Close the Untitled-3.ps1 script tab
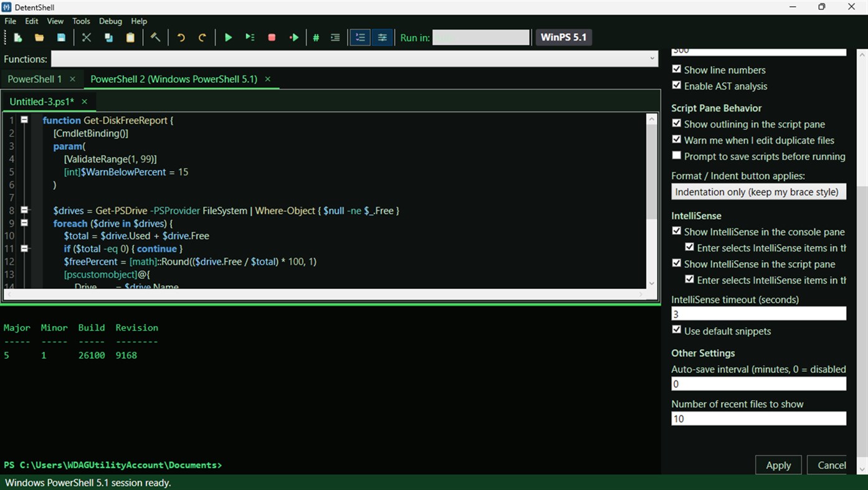Viewport: 868px width, 490px height. click(84, 101)
